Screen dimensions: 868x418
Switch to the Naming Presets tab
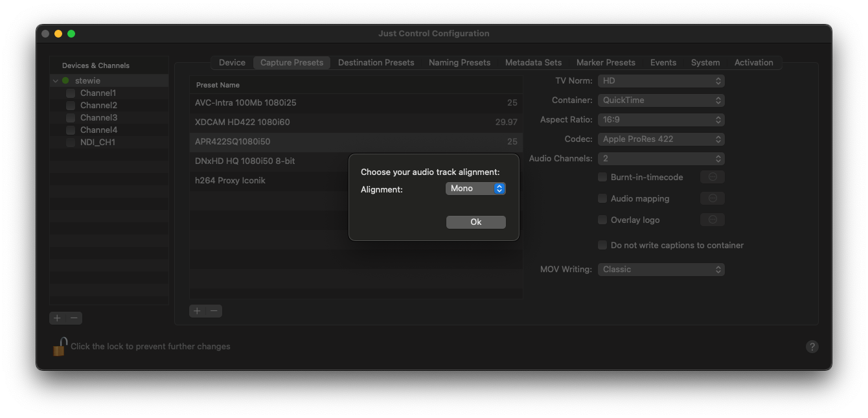(459, 63)
